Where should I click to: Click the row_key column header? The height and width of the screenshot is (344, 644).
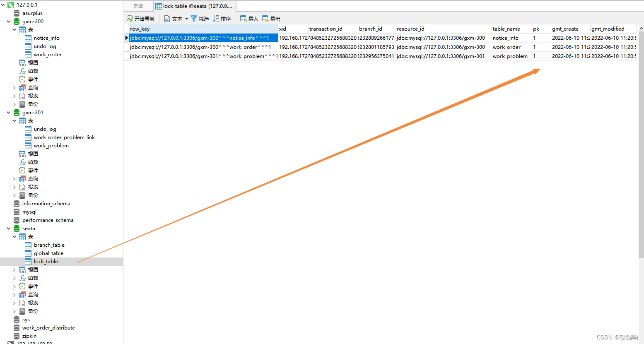203,29
